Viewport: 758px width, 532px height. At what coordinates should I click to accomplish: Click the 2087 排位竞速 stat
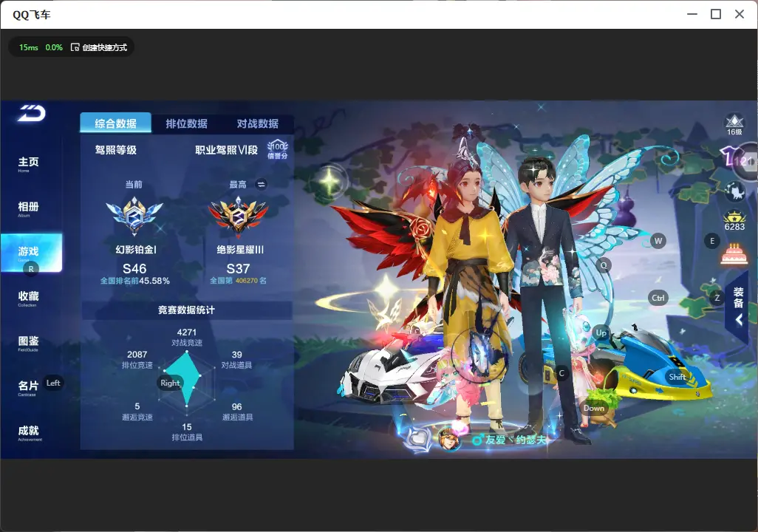coord(137,359)
